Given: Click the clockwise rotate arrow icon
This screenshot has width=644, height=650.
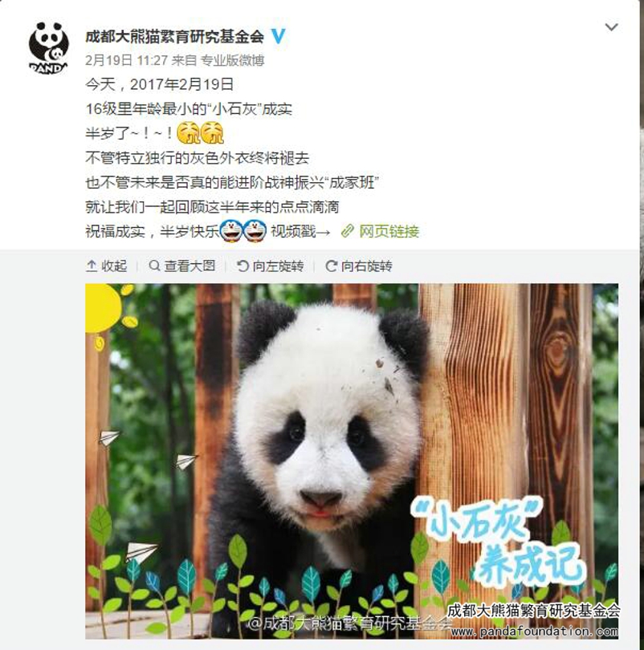Looking at the screenshot, I should [331, 266].
